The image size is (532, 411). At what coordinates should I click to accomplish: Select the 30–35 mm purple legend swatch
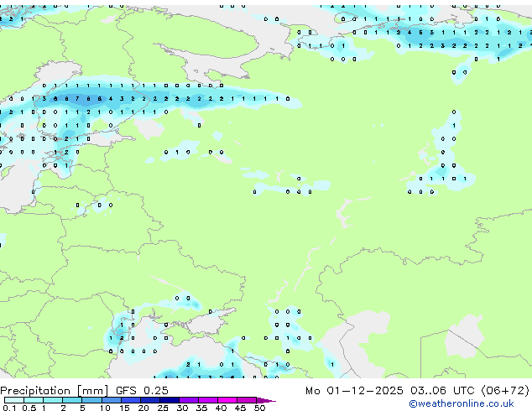click(188, 400)
